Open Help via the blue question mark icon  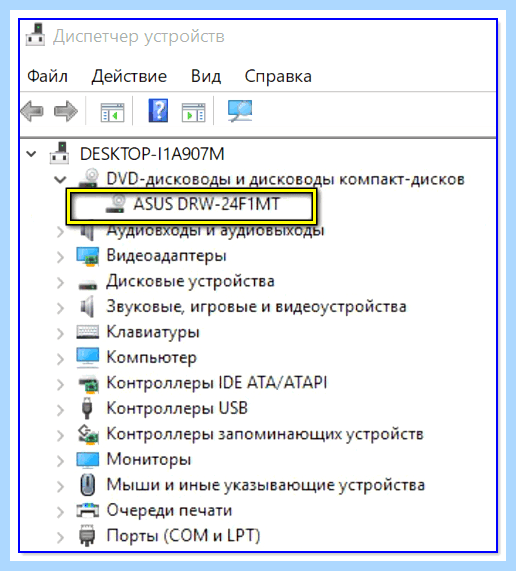tap(158, 111)
